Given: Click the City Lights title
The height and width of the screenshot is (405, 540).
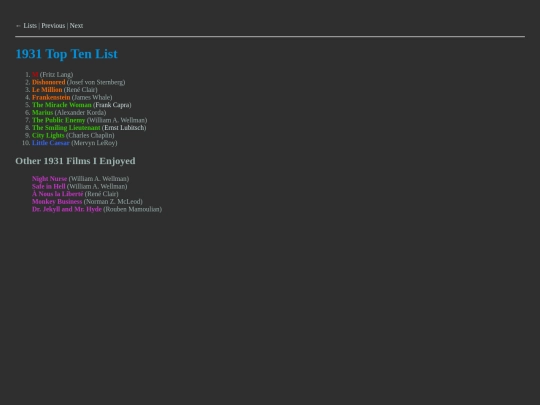Looking at the screenshot, I should point(48,135).
